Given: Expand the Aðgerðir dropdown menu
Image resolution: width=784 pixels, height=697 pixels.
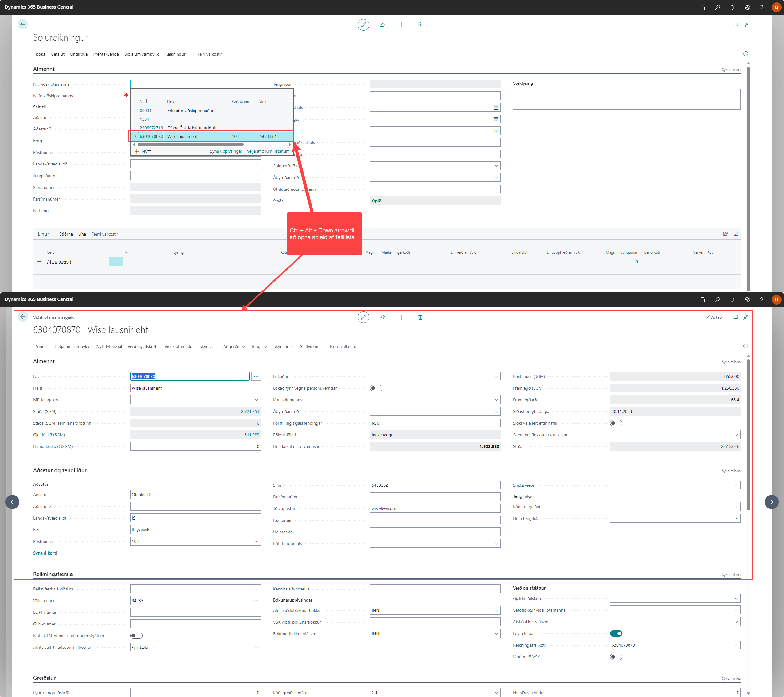Looking at the screenshot, I should [x=234, y=346].
